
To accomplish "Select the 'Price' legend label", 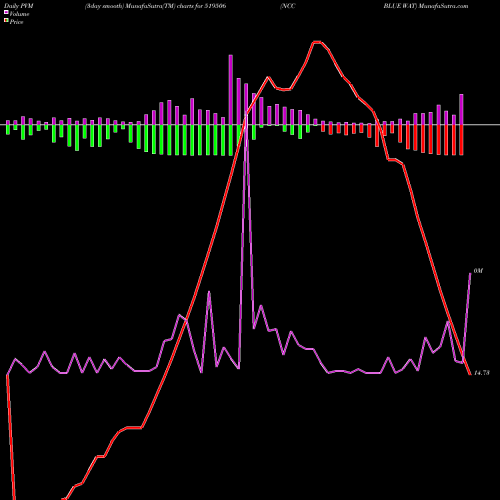I will [x=16, y=22].
